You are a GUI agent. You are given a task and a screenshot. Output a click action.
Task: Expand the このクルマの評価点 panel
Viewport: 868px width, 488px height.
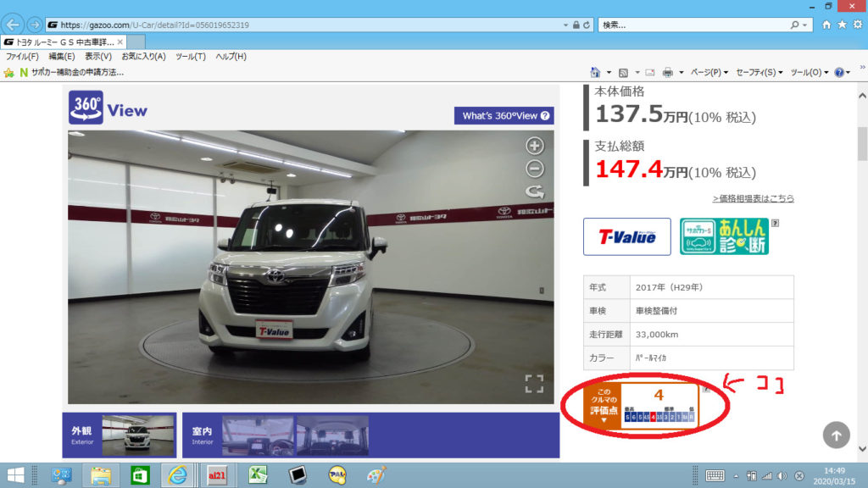604,406
